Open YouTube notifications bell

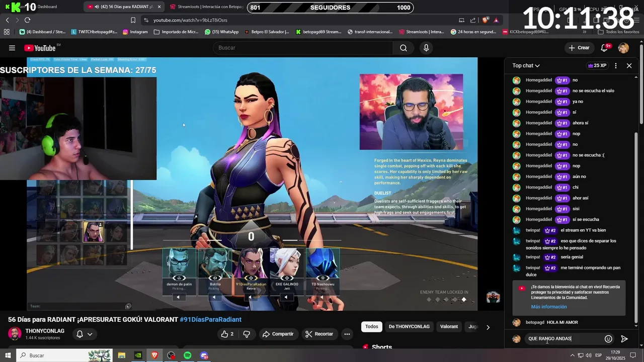point(604,48)
